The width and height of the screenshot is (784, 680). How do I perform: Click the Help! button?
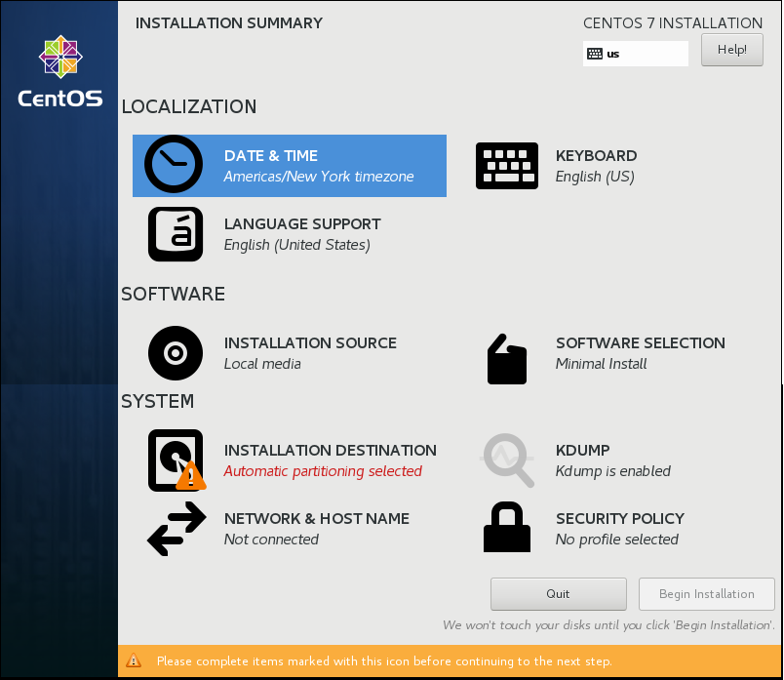click(732, 50)
